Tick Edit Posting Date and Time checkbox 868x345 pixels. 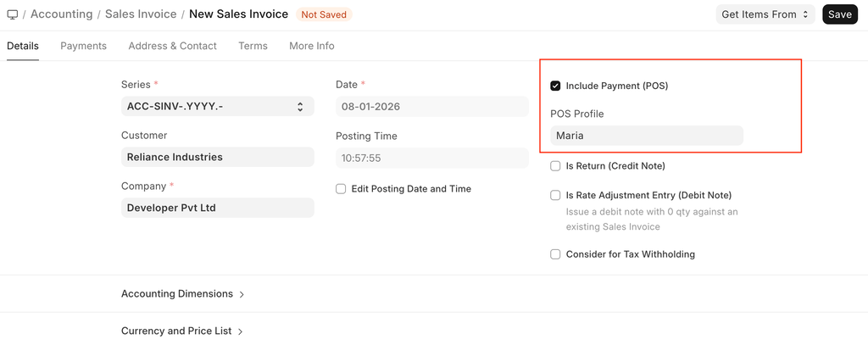(x=341, y=189)
